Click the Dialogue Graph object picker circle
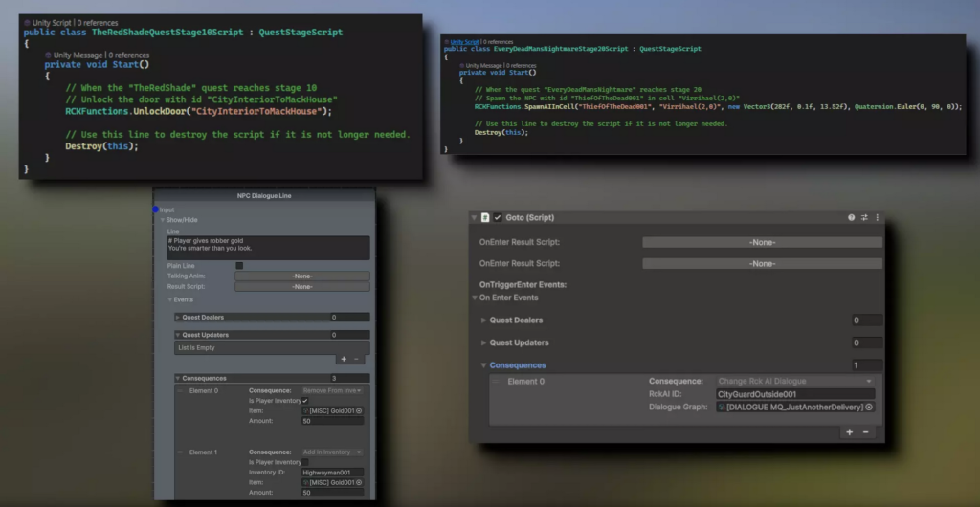Image resolution: width=980 pixels, height=507 pixels. click(x=870, y=407)
